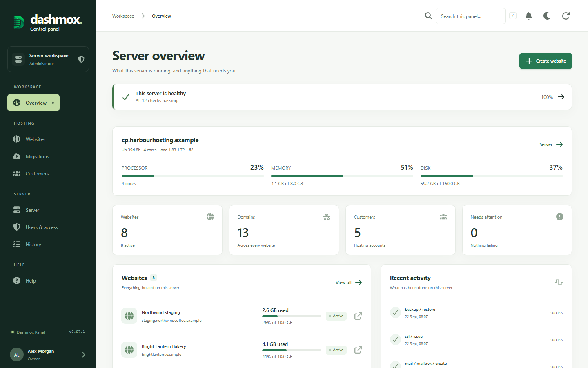Image resolution: width=588 pixels, height=368 pixels.
Task: Open the Customers stat card
Action: click(401, 230)
